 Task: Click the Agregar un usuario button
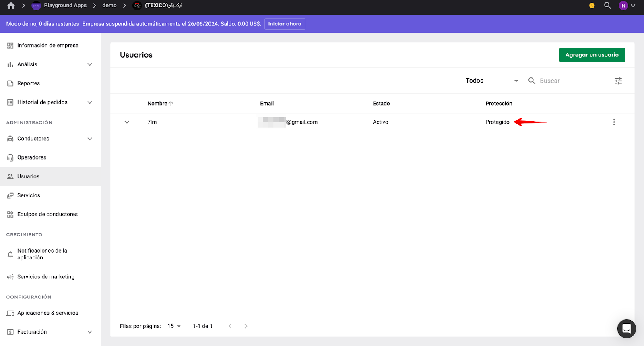click(592, 55)
